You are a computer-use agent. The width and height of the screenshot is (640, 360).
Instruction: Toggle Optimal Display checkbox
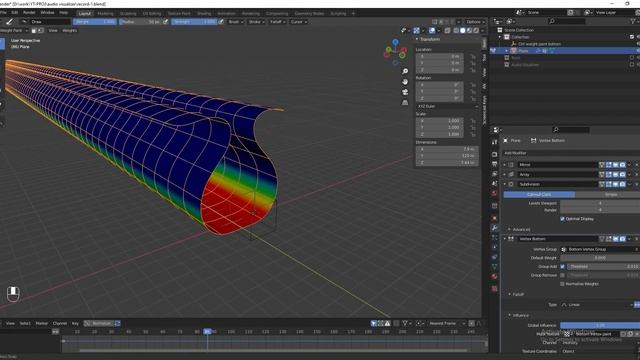(x=562, y=219)
